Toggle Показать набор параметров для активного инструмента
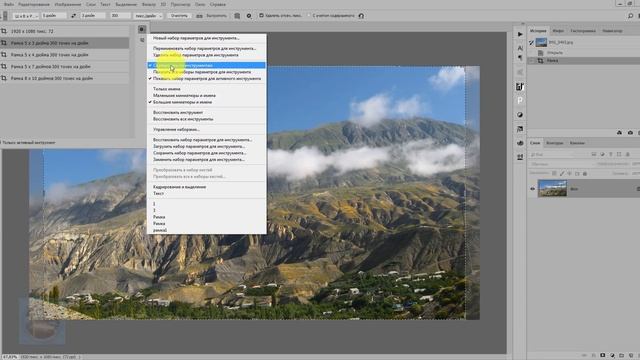 [207, 78]
